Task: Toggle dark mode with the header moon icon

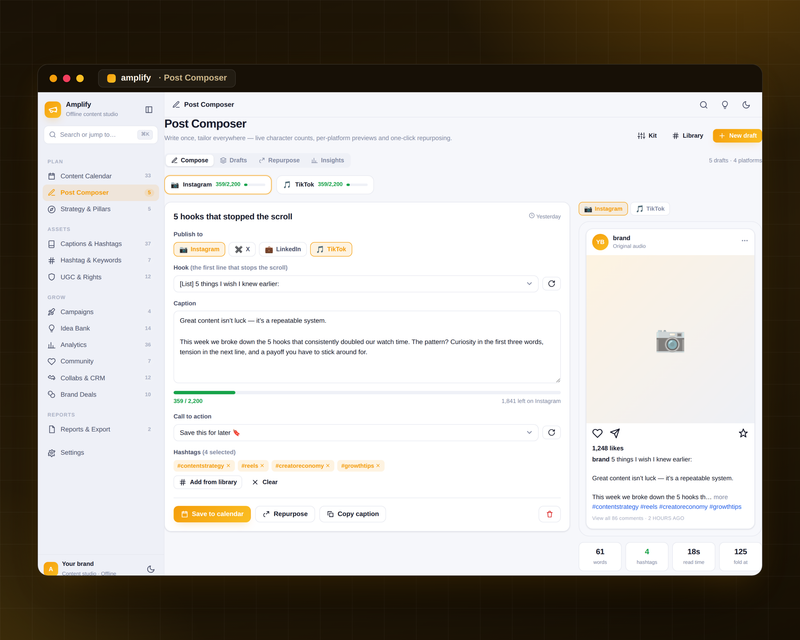Action: (746, 105)
